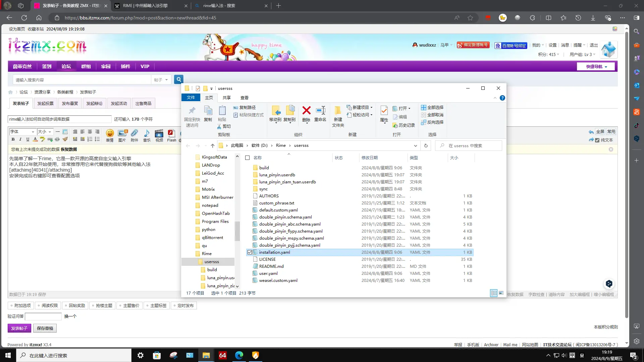Screen dimensions: 644x362
Task: Select the weasel.custom.yaml file
Action: click(x=278, y=281)
